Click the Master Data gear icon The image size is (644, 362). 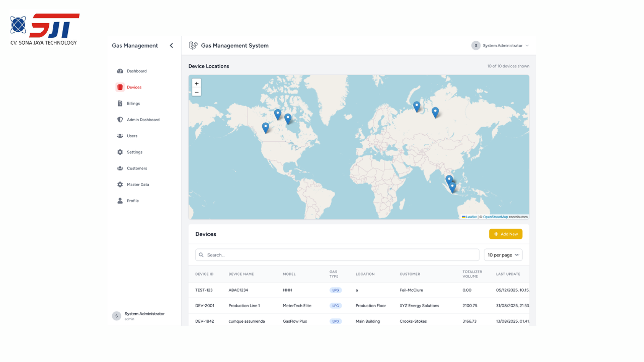point(120,185)
